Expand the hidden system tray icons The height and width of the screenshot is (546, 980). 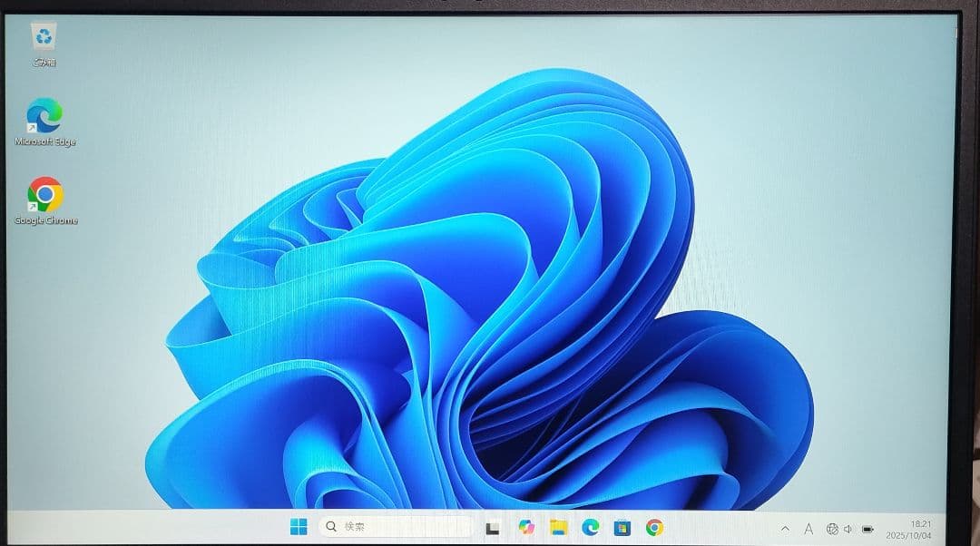784,529
